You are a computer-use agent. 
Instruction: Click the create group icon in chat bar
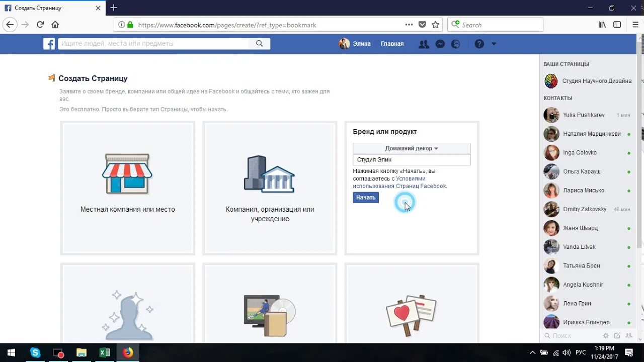629,335
